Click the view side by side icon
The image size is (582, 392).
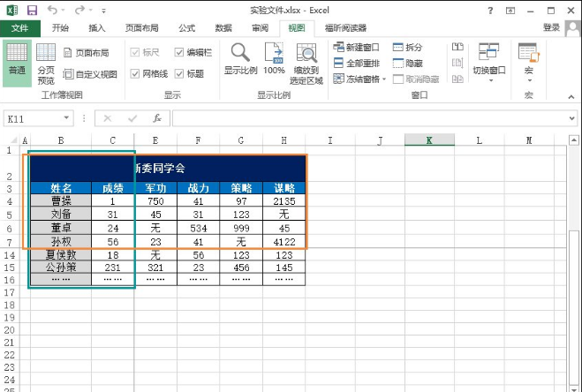pyautogui.click(x=457, y=47)
